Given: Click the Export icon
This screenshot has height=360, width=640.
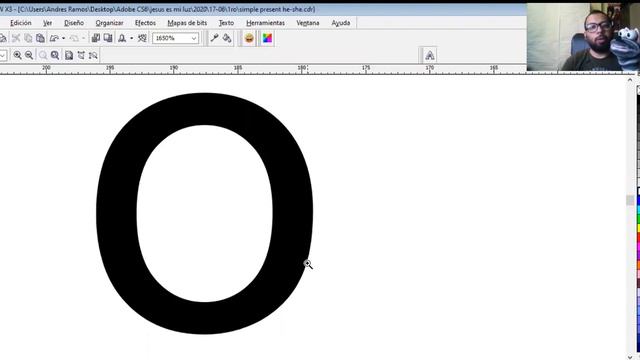Looking at the screenshot, I should [x=108, y=38].
